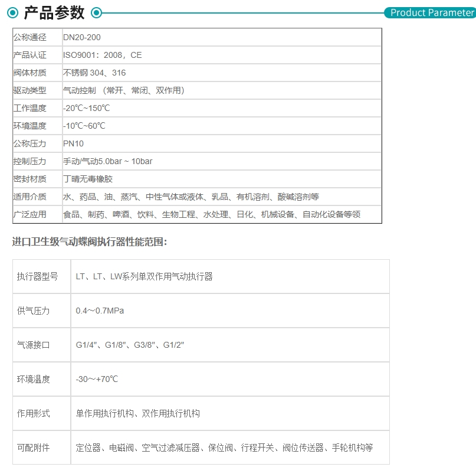Click the 供气压力 label
Viewport: 476px width, 467px height.
33,311
